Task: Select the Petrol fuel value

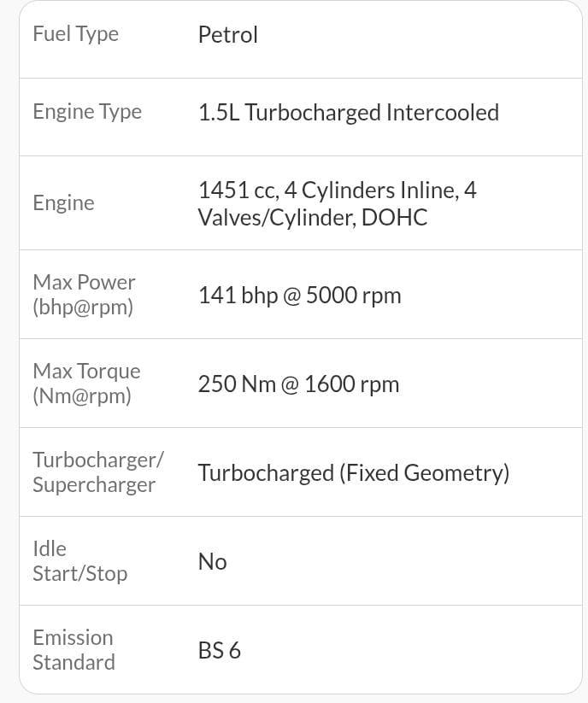Action: [227, 35]
